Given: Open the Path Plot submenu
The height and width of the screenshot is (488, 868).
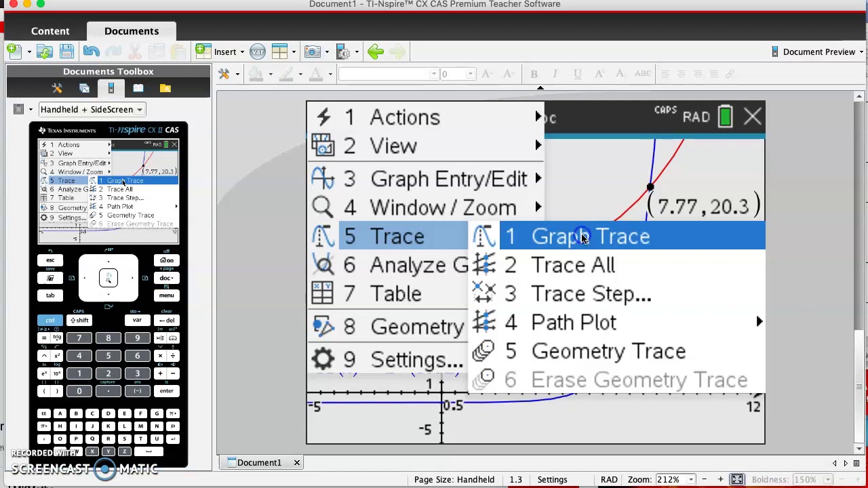Looking at the screenshot, I should (x=618, y=323).
